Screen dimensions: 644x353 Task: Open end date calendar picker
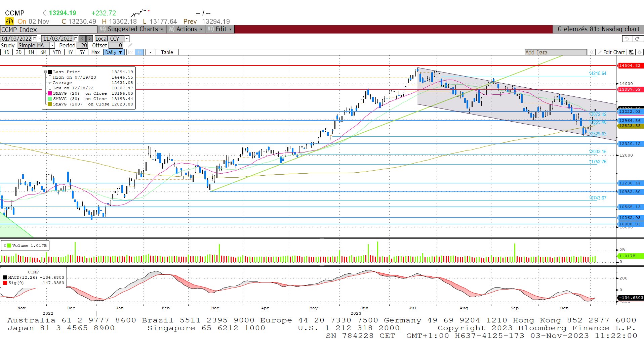[x=76, y=39]
